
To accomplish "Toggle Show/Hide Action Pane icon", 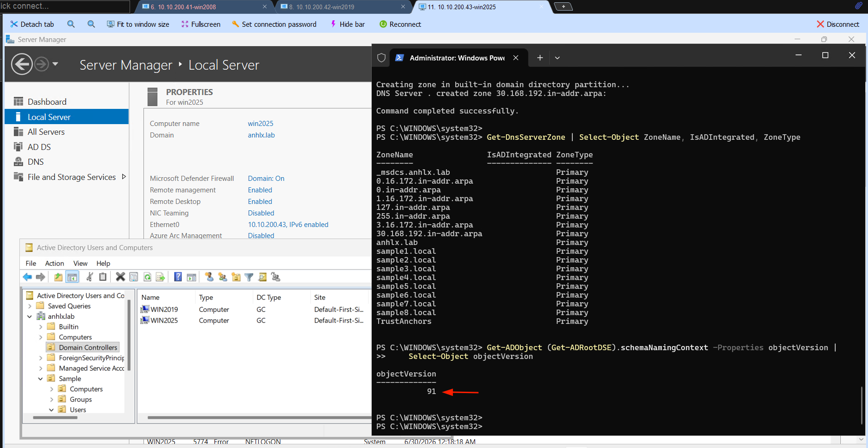I will click(x=191, y=277).
